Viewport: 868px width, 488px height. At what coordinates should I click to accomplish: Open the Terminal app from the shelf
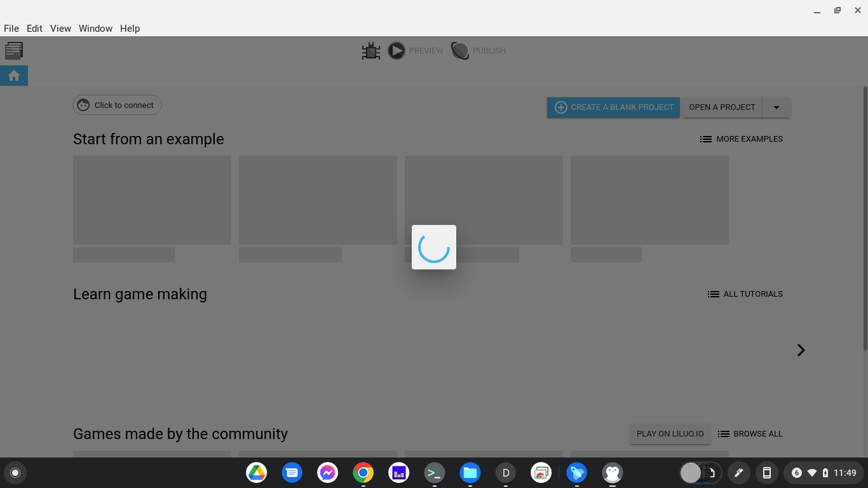tap(435, 473)
